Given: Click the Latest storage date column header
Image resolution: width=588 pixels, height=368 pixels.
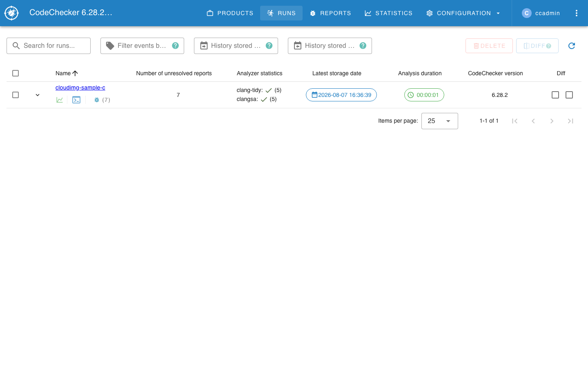Looking at the screenshot, I should point(337,73).
